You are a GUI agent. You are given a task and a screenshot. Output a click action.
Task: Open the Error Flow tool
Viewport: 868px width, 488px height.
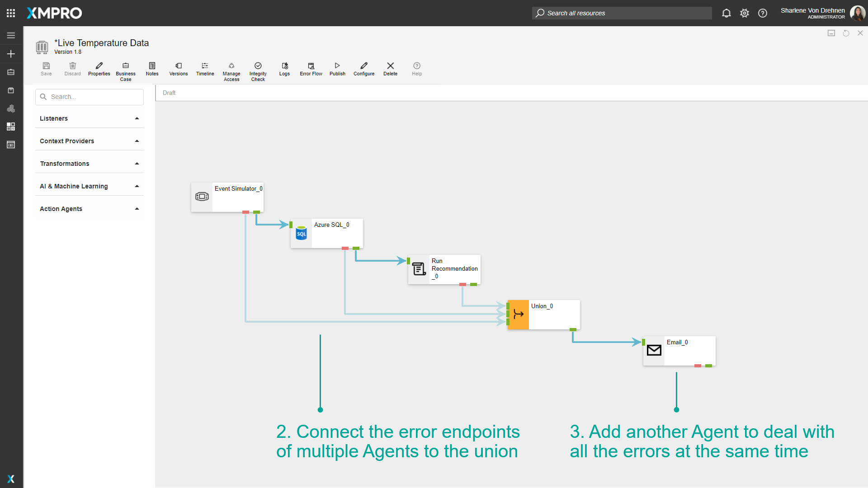click(x=311, y=69)
